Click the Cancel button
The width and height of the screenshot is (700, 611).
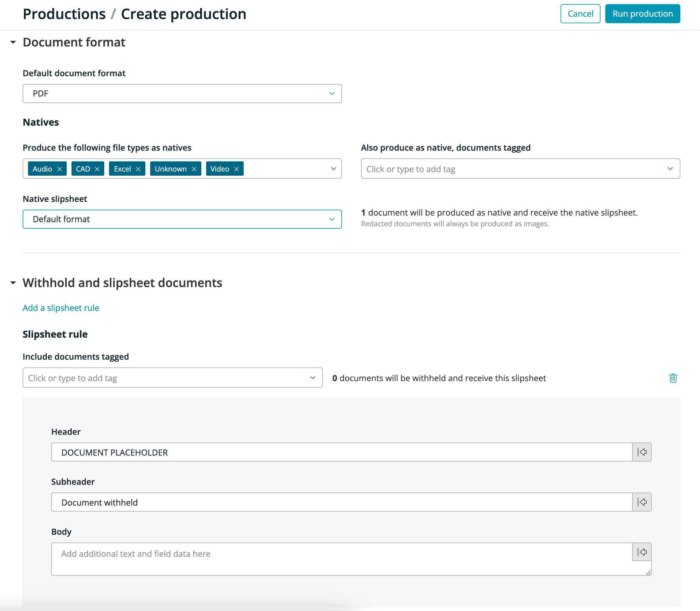tap(580, 14)
